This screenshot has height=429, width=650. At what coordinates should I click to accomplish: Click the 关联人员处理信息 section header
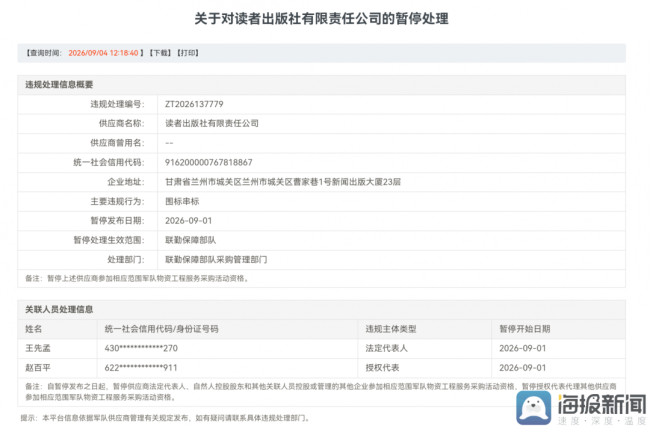[59, 309]
